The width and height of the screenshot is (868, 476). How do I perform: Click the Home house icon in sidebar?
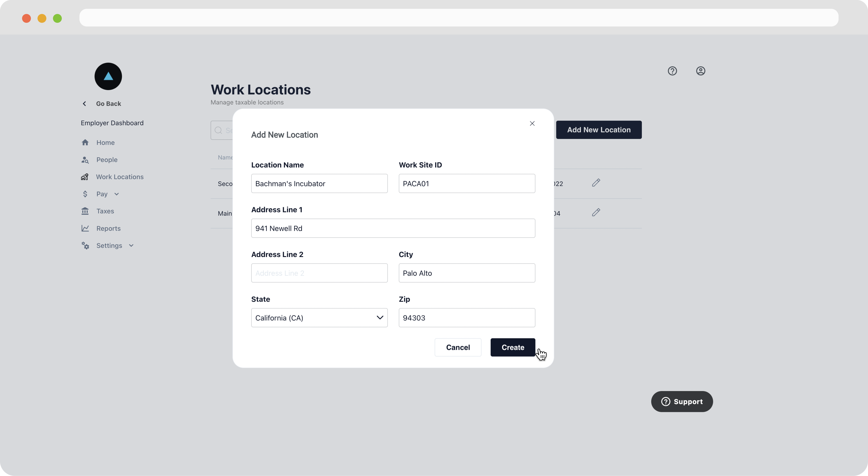coord(85,142)
